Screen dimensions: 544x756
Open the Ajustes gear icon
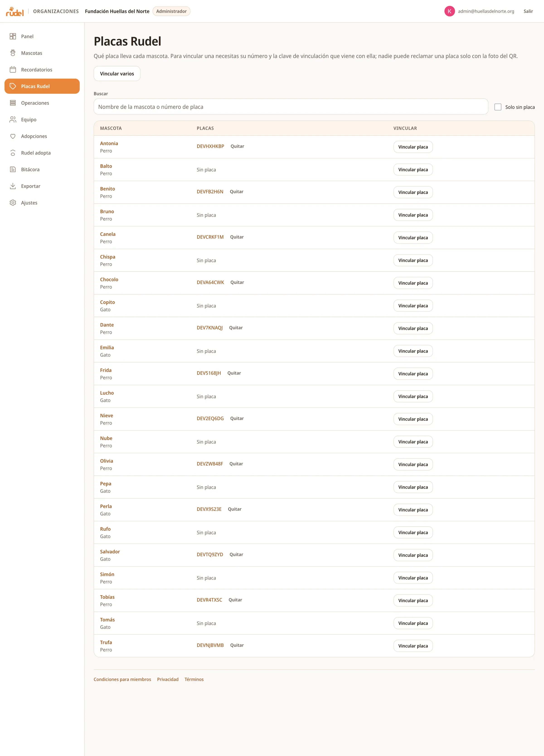[x=13, y=203]
